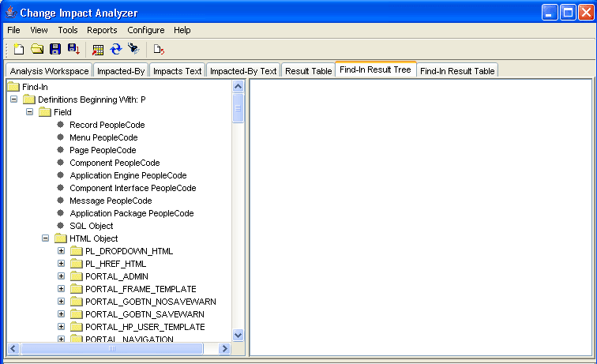Expand the PORTAL_HP_USER_TEMPLATE node
The height and width of the screenshot is (364, 597).
pyautogui.click(x=61, y=326)
